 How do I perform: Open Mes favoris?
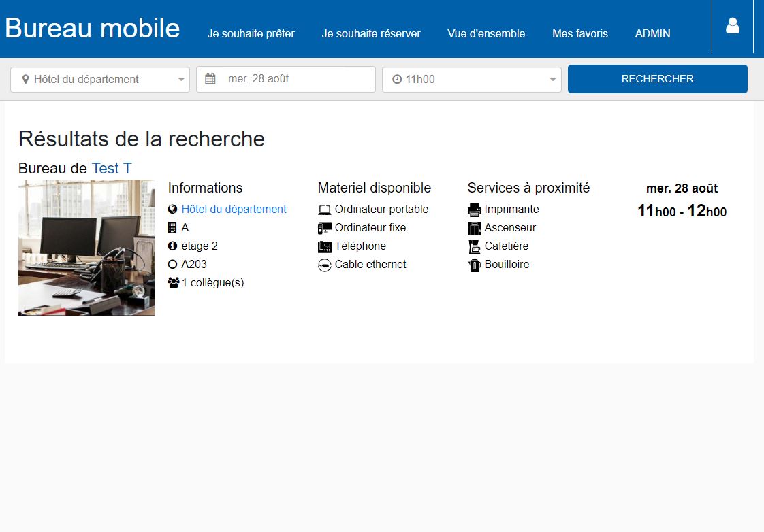point(580,33)
